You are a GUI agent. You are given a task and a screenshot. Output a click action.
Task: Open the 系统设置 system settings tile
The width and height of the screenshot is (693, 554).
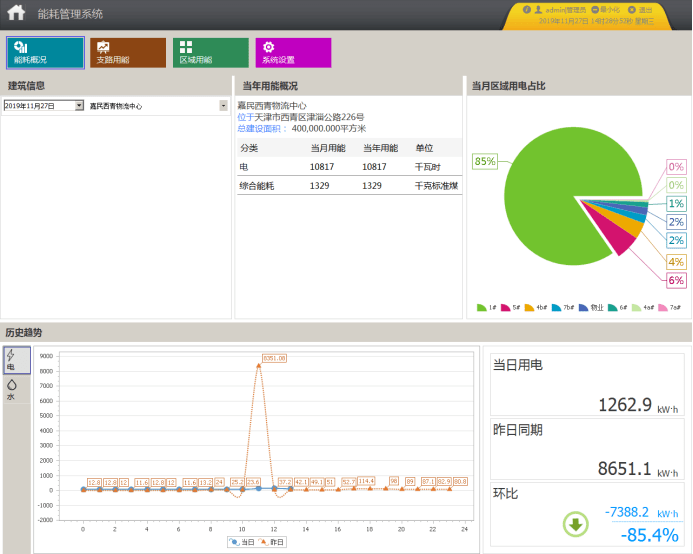click(x=293, y=53)
